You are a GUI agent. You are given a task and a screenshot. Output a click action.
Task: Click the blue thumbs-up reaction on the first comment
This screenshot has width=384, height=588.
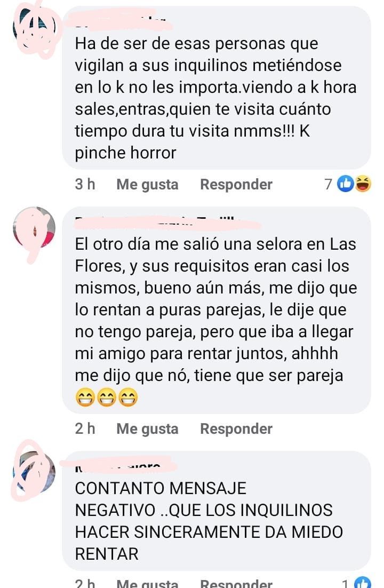tap(346, 184)
